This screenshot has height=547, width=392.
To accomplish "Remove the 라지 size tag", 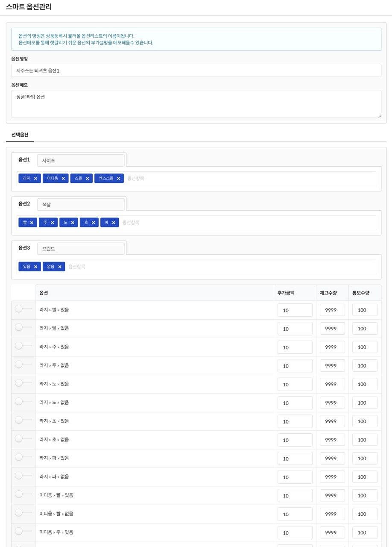I will pos(35,179).
